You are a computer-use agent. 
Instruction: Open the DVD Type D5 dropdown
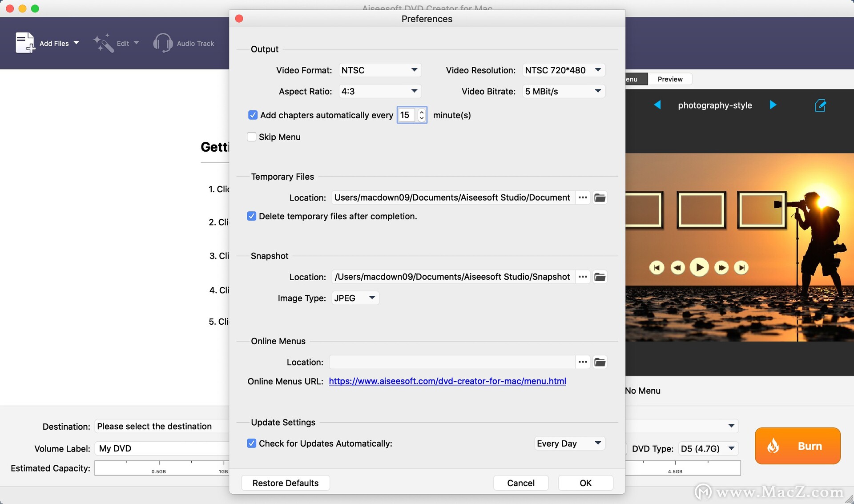(x=708, y=448)
